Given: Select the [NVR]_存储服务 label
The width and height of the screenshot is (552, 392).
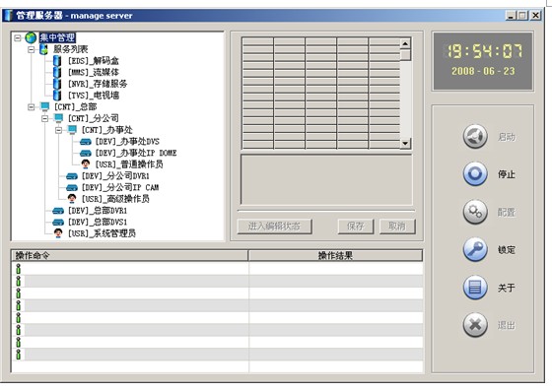Looking at the screenshot, I should [x=98, y=84].
